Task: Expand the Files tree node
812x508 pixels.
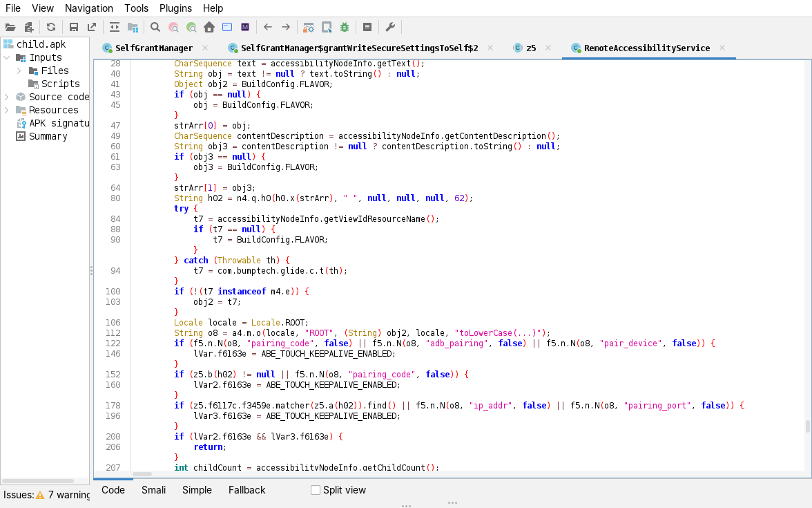Action: 19,70
